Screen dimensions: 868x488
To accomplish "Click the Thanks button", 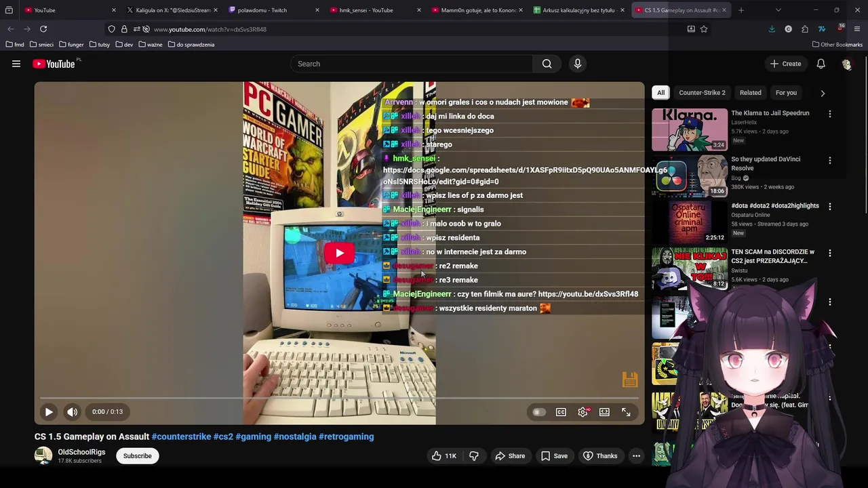I will point(600,456).
